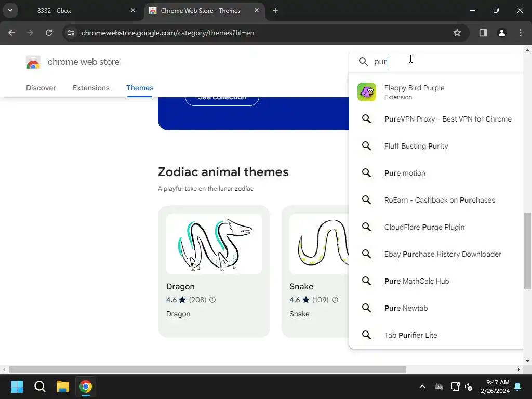Reload the page with the refresh icon

(49, 33)
